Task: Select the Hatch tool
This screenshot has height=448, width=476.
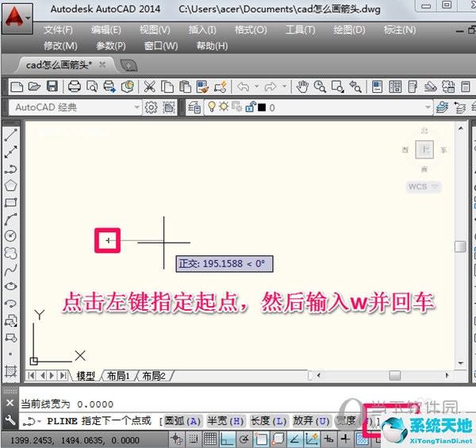Action: pyautogui.click(x=10, y=370)
